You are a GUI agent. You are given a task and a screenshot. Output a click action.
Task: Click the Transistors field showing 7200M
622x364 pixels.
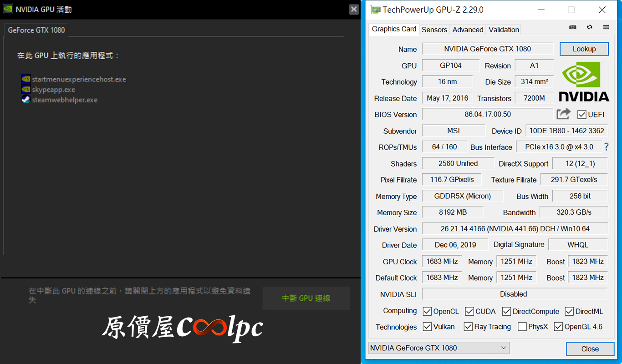(534, 98)
